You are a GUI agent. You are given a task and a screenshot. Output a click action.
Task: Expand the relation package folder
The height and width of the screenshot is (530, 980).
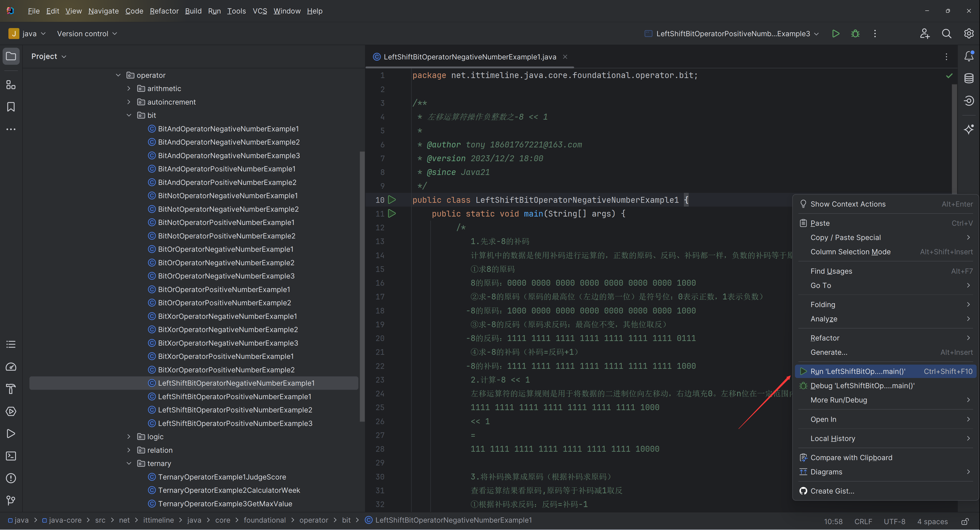pos(129,450)
